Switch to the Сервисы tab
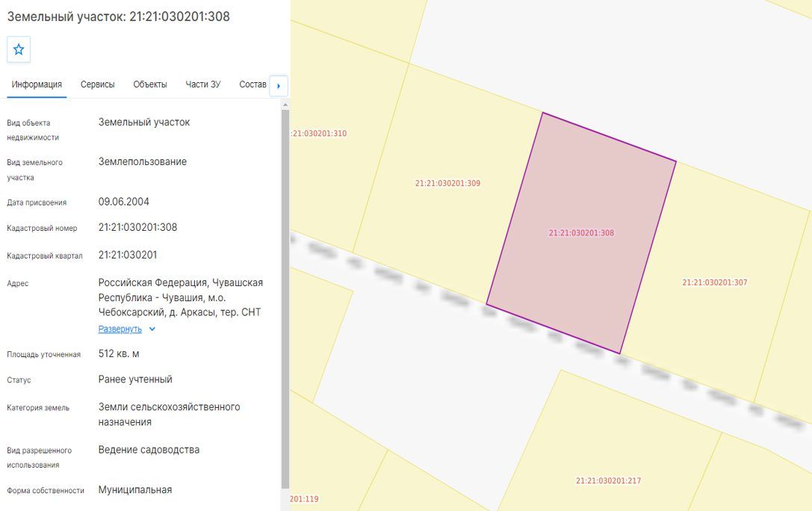The width and height of the screenshot is (812, 511). (97, 84)
